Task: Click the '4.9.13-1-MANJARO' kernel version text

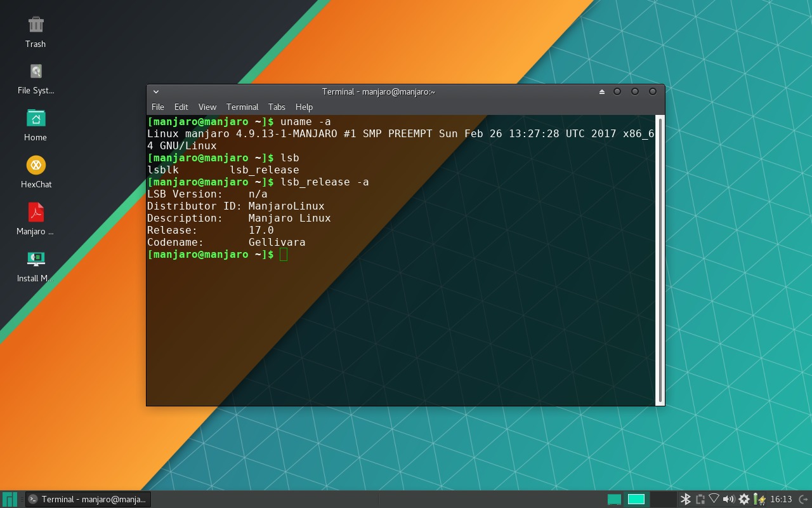Action: pos(287,134)
